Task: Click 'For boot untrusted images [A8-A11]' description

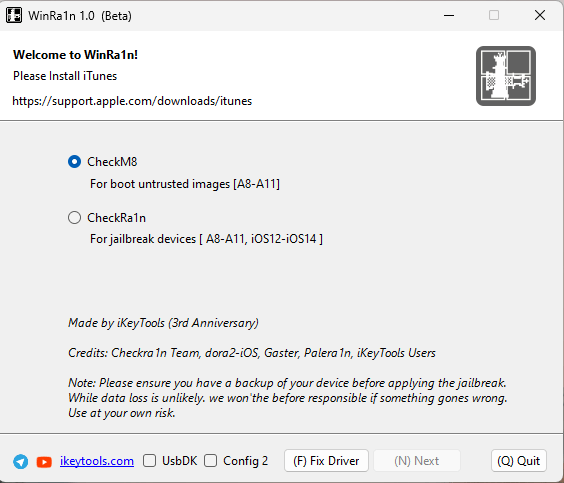Action: (x=185, y=184)
